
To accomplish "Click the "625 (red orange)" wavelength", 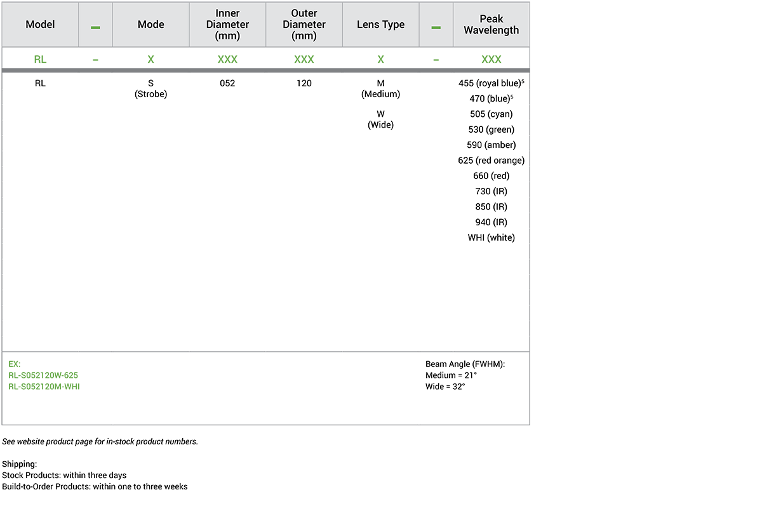I will pyautogui.click(x=491, y=161).
